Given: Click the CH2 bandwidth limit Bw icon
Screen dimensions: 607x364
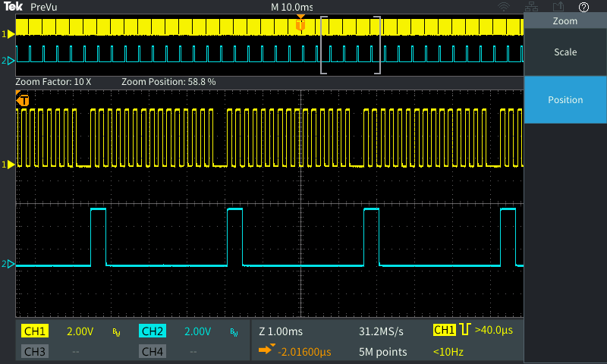Looking at the screenshot, I should [x=234, y=332].
